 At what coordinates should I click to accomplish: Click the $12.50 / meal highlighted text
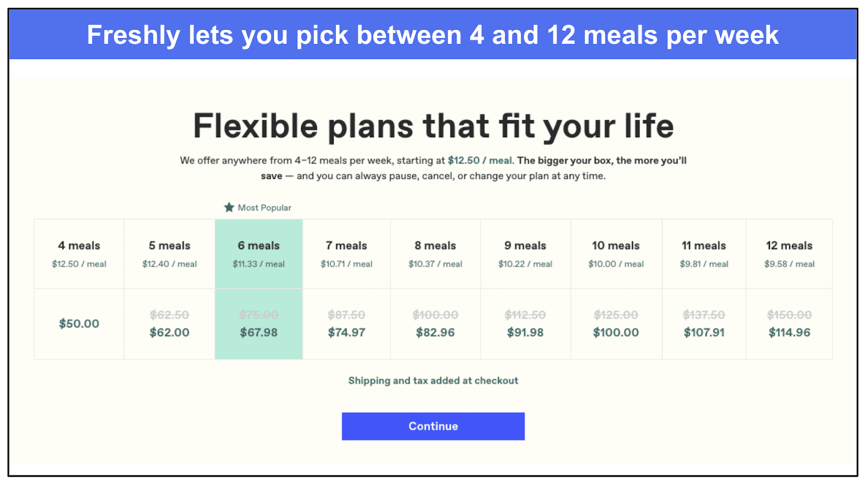coord(480,160)
